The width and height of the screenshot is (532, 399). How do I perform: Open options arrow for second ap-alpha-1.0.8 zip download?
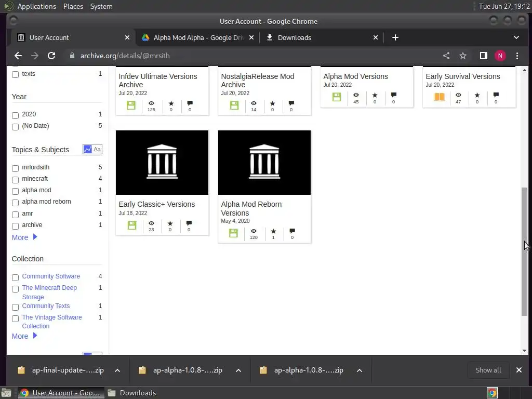tap(360, 370)
